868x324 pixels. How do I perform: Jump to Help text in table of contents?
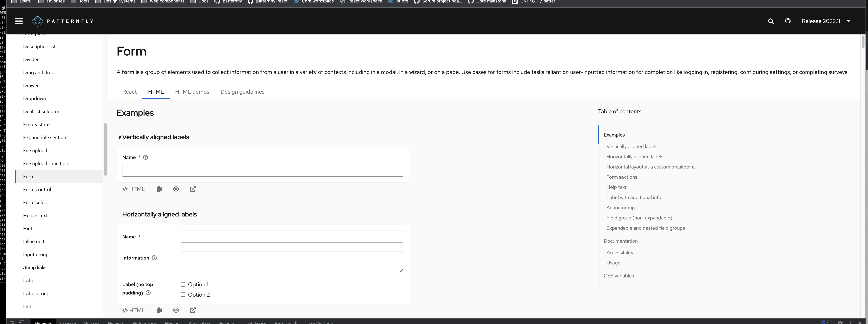(x=616, y=187)
